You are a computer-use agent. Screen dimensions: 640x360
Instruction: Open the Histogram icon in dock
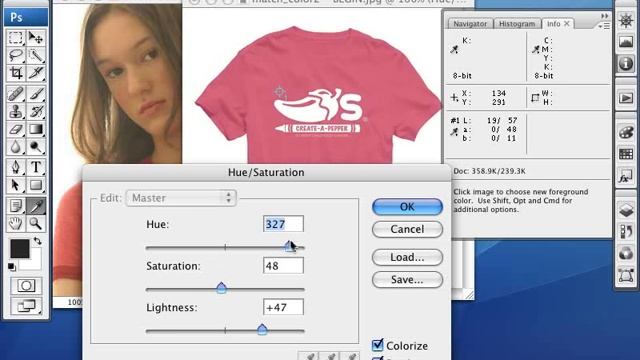click(x=626, y=42)
